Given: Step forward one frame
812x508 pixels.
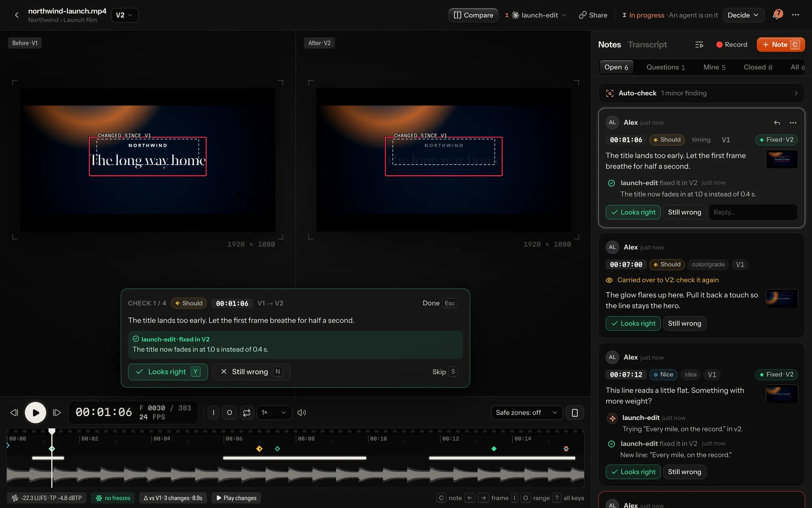Looking at the screenshot, I should [57, 412].
